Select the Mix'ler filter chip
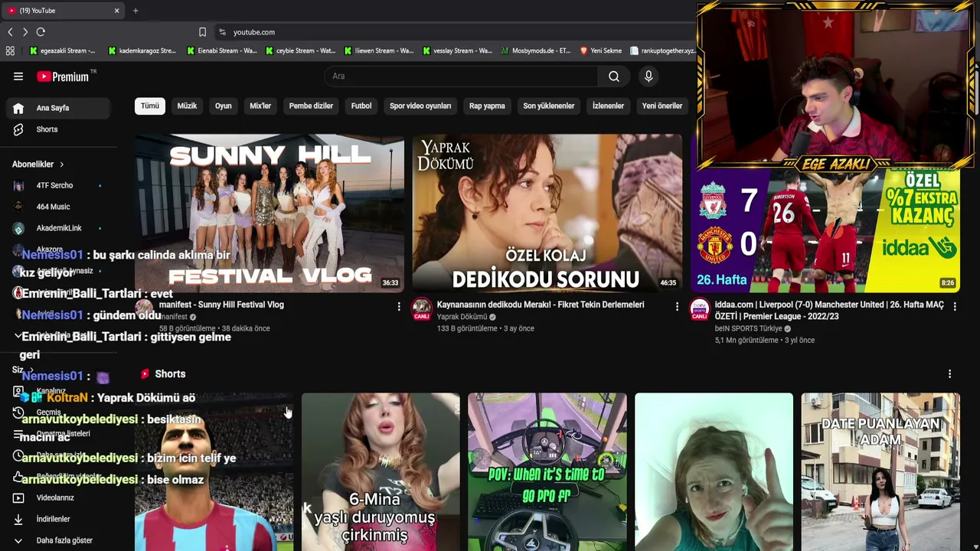This screenshot has width=980, height=551. click(x=260, y=106)
